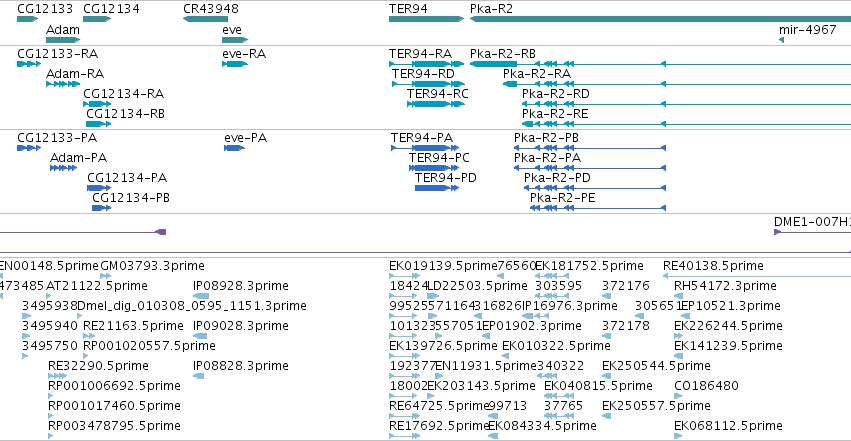851x441 pixels.
Task: Click the Pka-R2-RB transcript label
Action: 503,54
